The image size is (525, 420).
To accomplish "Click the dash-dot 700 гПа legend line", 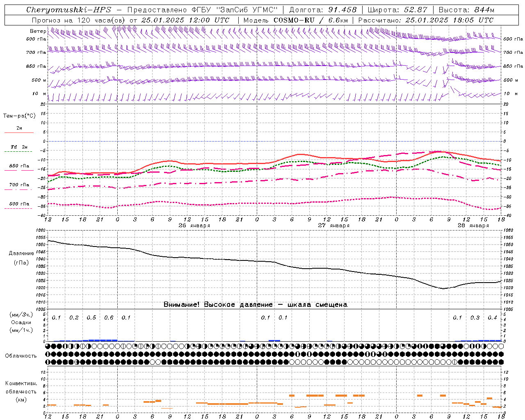I will [18, 189].
